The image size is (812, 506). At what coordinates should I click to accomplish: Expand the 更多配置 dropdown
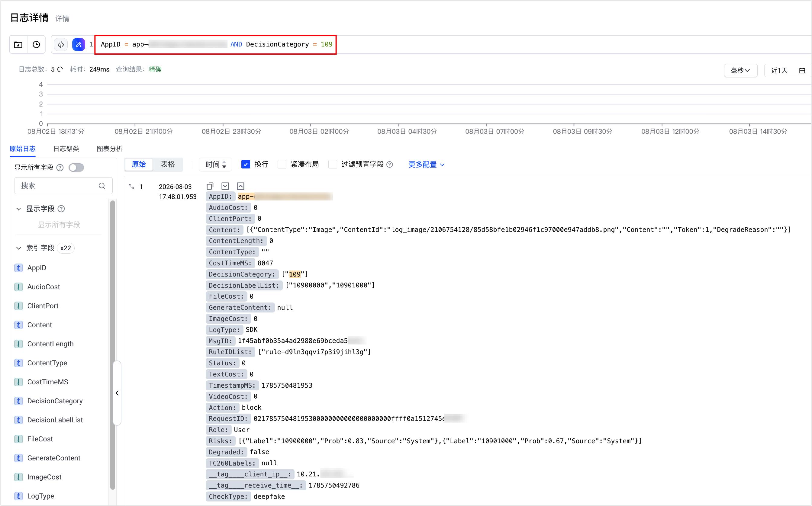[426, 164]
